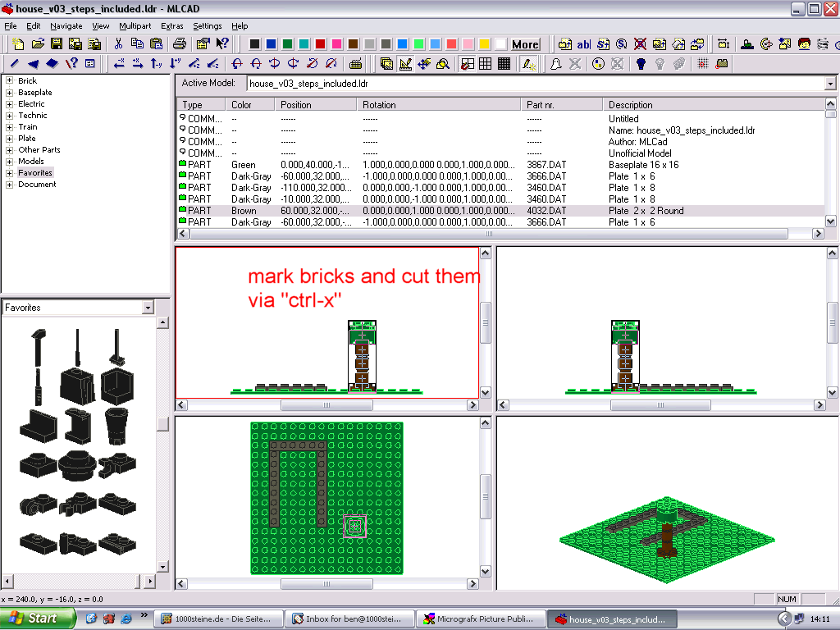Screen dimensions: 840x630
Task: Select the red color swatch
Action: click(x=321, y=44)
